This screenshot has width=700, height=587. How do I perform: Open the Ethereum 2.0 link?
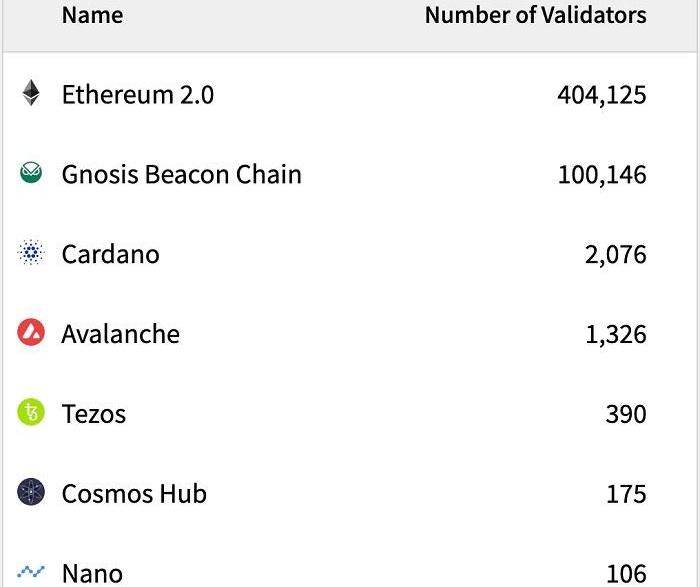[137, 95]
